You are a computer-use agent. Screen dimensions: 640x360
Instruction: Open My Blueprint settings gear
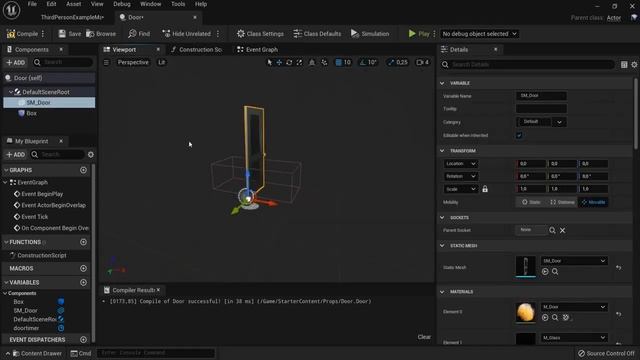point(91,155)
